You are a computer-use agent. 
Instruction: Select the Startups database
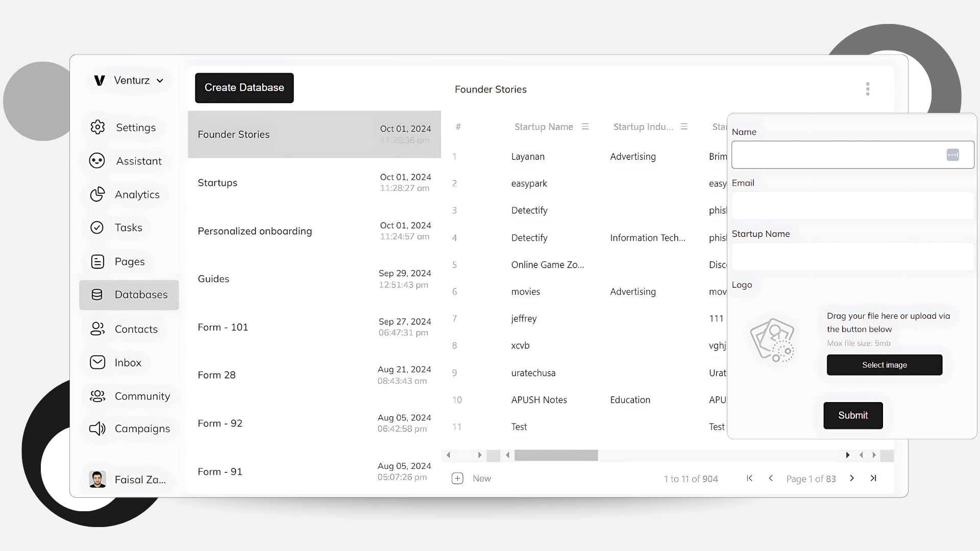(x=217, y=182)
